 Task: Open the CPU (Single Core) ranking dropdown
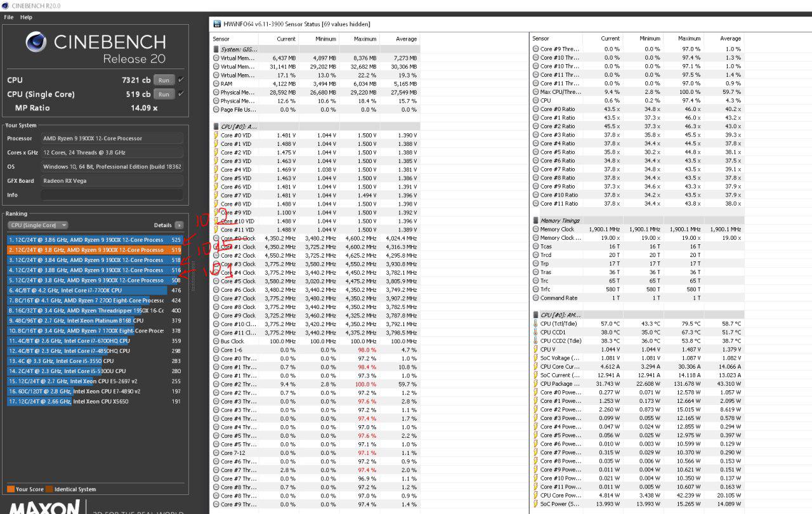coord(38,225)
